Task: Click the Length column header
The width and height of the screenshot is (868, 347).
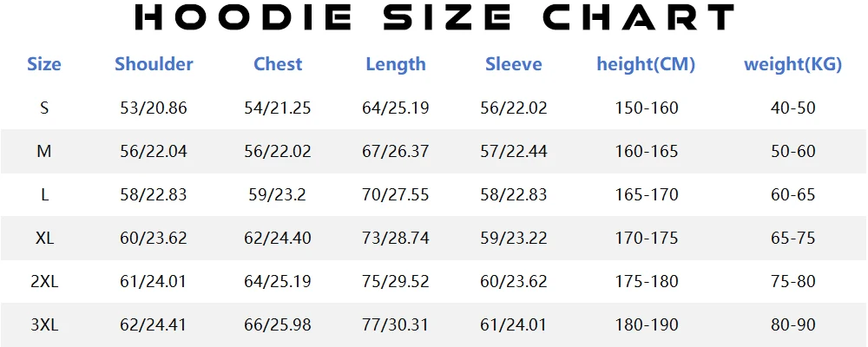Action: 396,64
